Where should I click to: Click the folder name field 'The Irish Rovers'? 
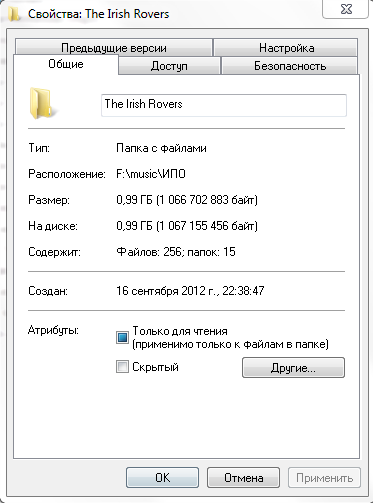pyautogui.click(x=224, y=105)
